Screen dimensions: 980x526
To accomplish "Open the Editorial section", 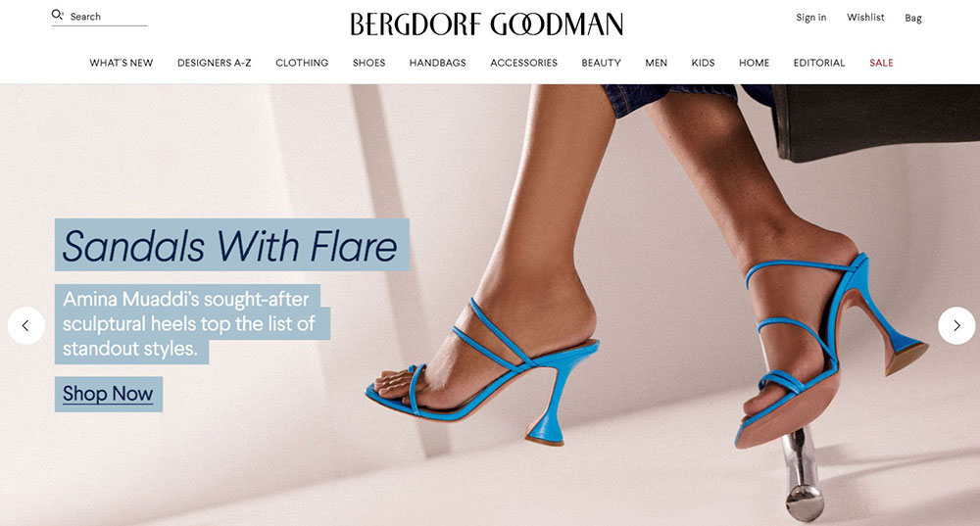I will tap(818, 63).
